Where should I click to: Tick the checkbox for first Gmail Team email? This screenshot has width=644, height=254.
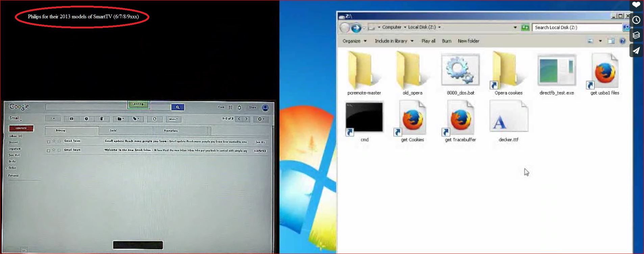(x=49, y=142)
